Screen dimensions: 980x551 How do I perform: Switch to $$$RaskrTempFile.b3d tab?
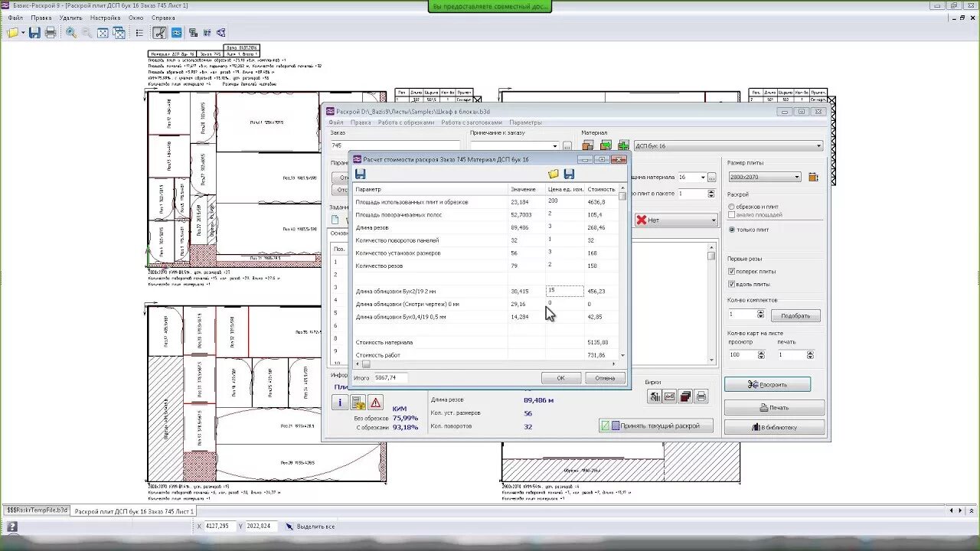pos(38,510)
